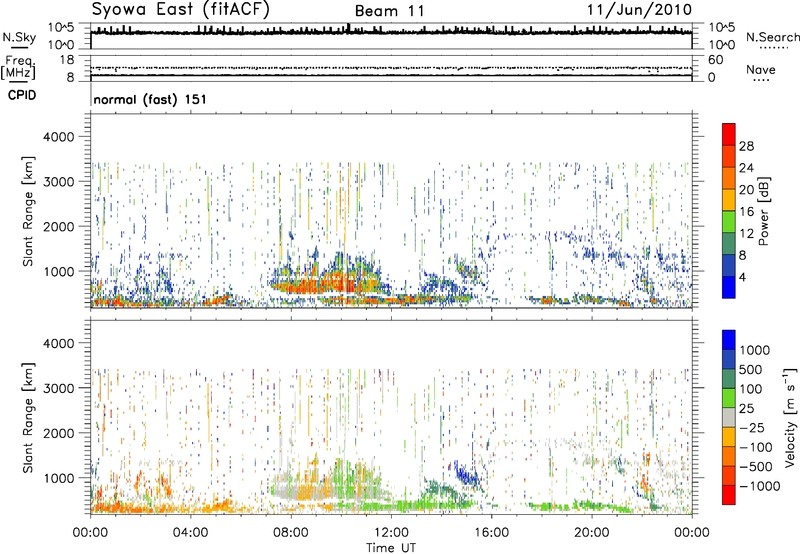
Task: Click the 'Nave' legend label
Action: pyautogui.click(x=761, y=70)
